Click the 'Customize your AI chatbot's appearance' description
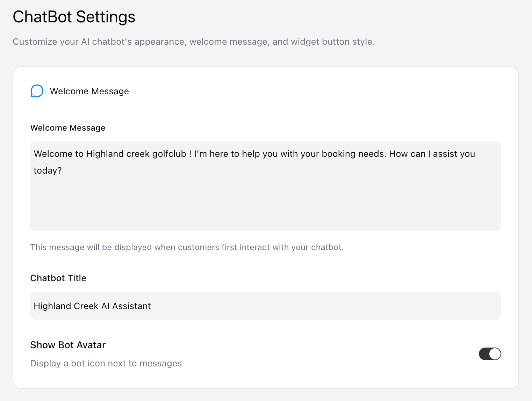The width and height of the screenshot is (532, 401). coord(194,42)
